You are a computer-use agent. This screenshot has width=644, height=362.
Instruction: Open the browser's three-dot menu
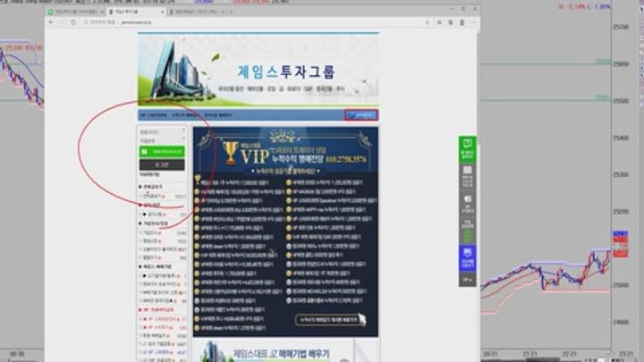[473, 22]
